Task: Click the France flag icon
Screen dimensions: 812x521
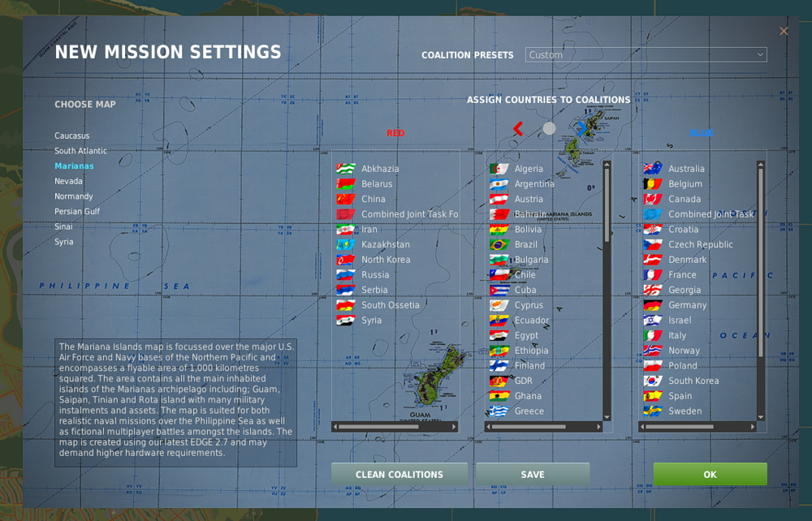Action: coord(653,275)
